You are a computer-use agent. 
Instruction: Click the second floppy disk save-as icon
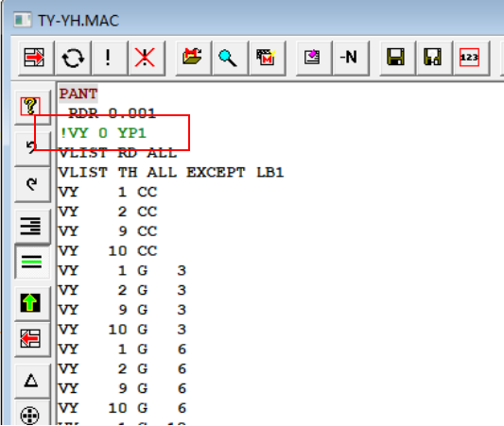point(433,58)
